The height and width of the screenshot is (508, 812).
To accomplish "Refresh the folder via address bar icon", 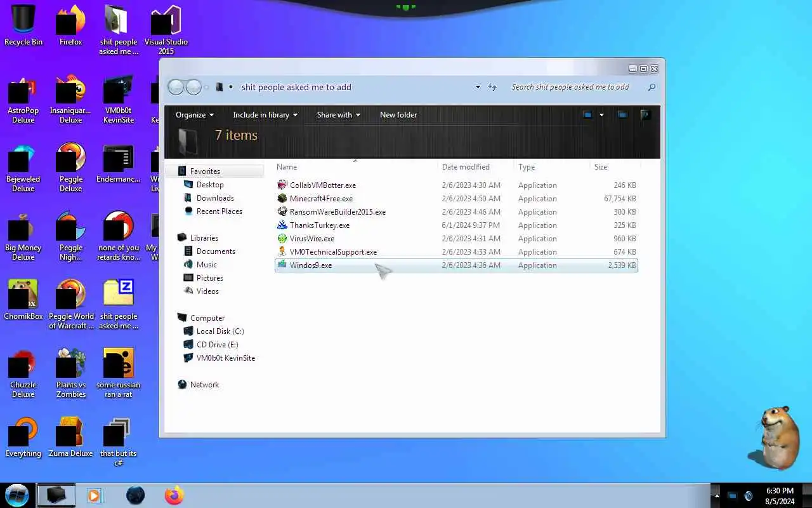I will [493, 87].
